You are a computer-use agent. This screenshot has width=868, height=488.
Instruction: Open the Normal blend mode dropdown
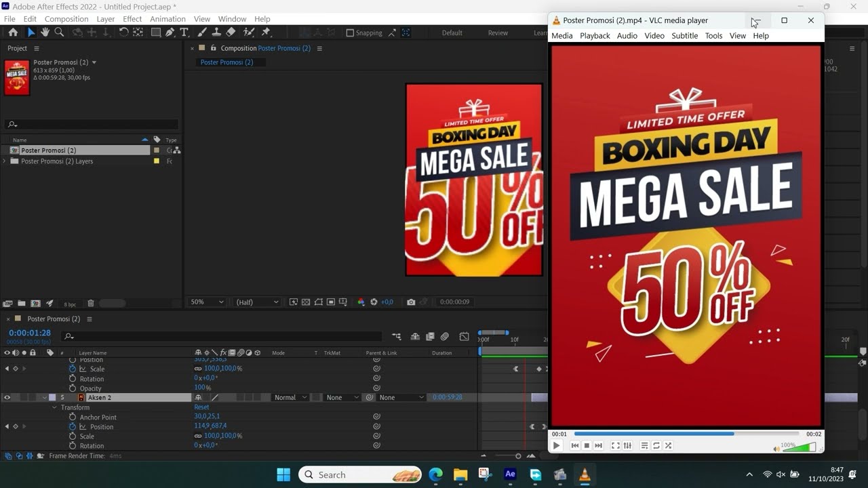pos(290,398)
